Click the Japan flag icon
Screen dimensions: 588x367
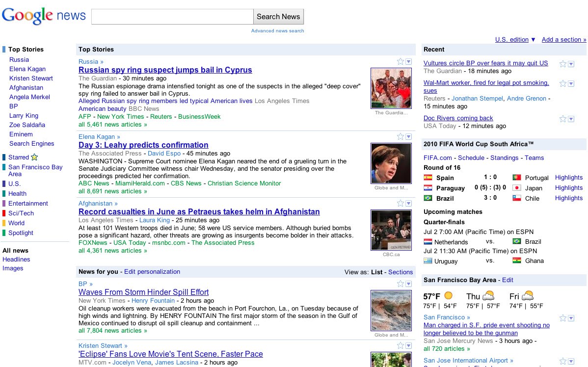516,187
